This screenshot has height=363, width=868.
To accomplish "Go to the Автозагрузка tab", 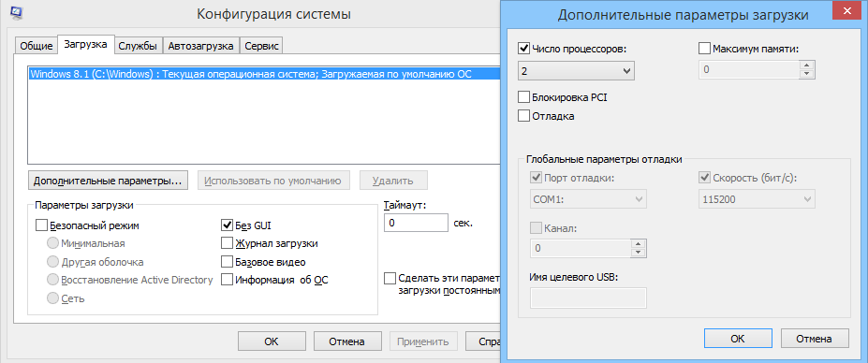I will coord(201,46).
